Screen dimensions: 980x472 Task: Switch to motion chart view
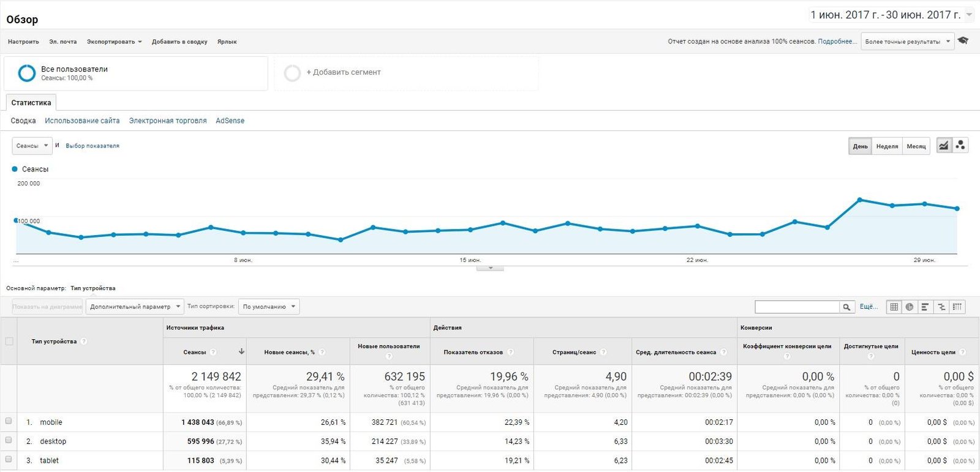(x=960, y=146)
